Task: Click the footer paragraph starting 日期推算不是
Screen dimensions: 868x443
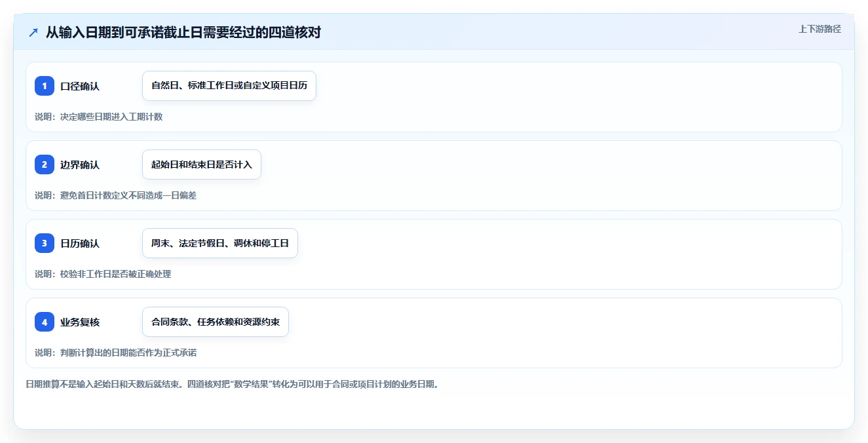Action: point(232,384)
